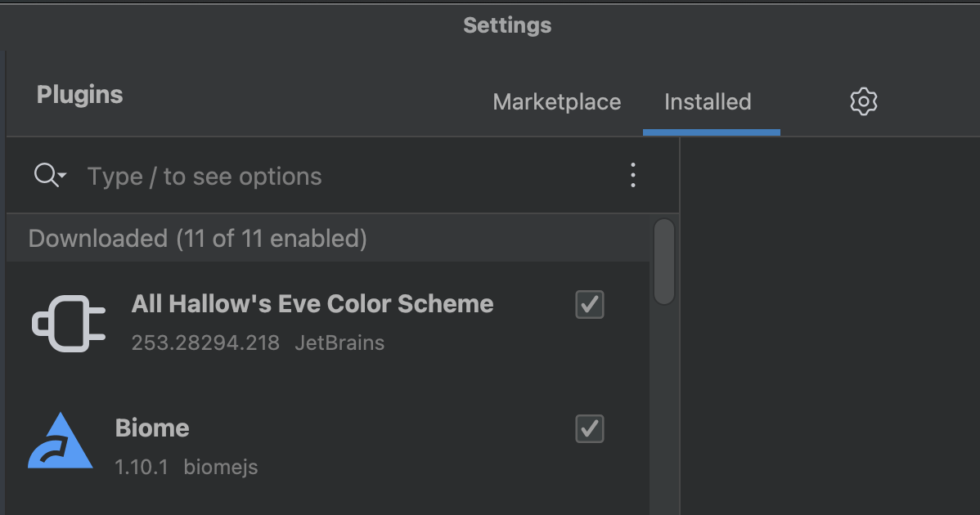The image size is (980, 515).
Task: Click the Biome 1.10.1 version text
Action: tap(142, 467)
